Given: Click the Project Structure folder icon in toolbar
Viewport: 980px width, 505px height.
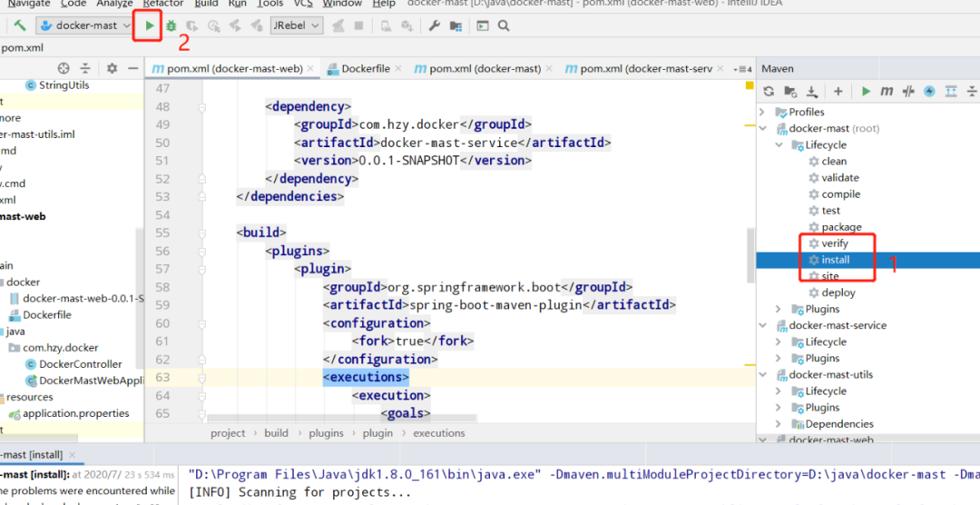Looking at the screenshot, I should (456, 25).
